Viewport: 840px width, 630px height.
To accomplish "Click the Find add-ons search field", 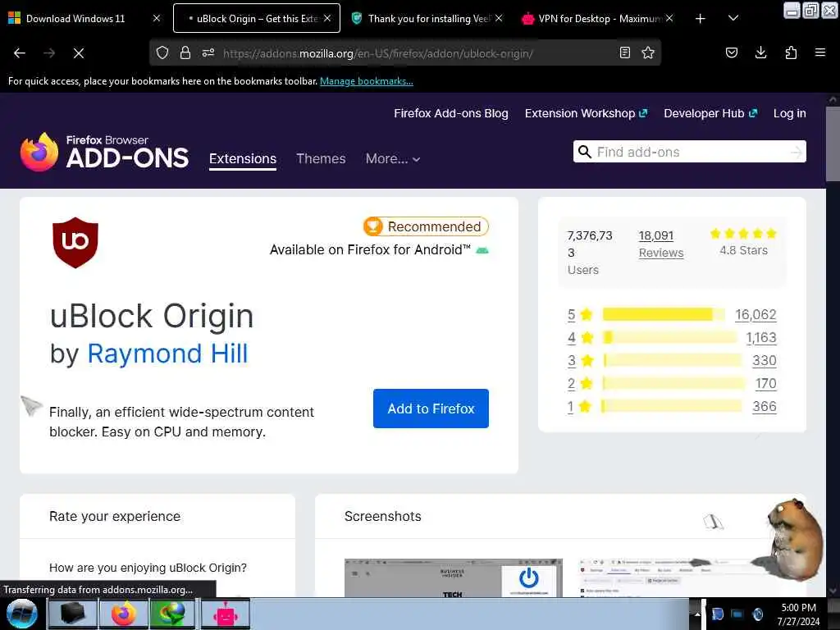I will tap(688, 152).
